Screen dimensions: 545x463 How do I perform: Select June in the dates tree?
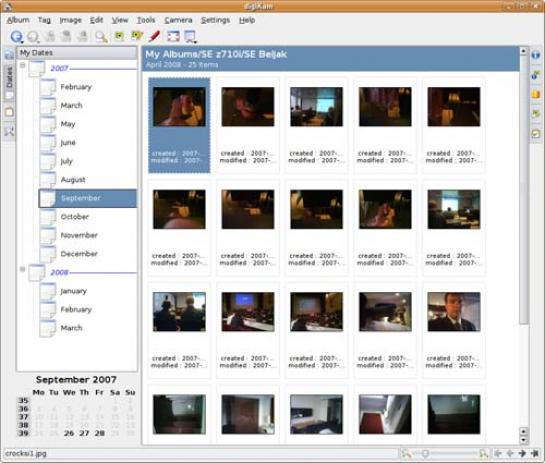68,143
